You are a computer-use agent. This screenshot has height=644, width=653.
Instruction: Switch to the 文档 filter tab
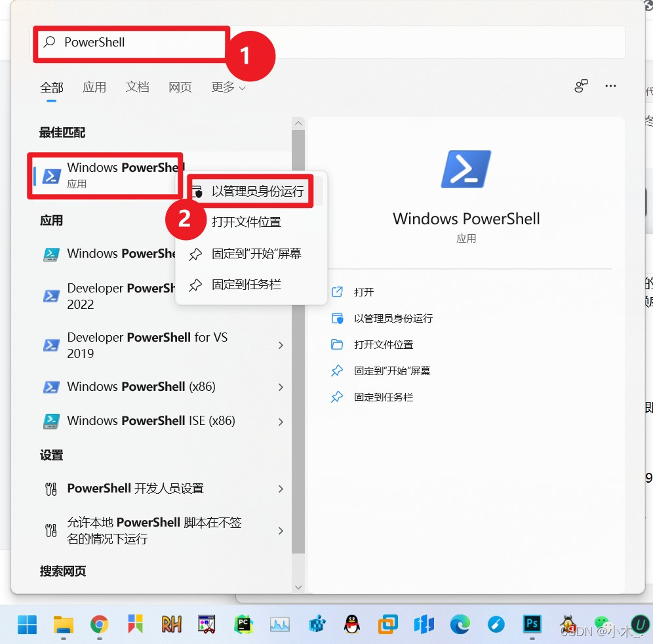pyautogui.click(x=137, y=87)
